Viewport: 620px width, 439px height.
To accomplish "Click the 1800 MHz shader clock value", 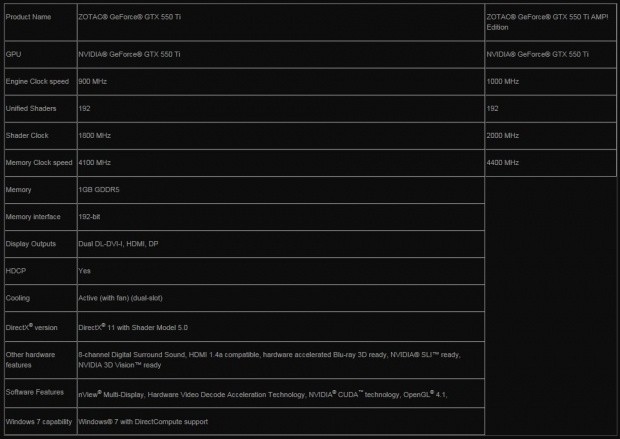I will tap(95, 136).
